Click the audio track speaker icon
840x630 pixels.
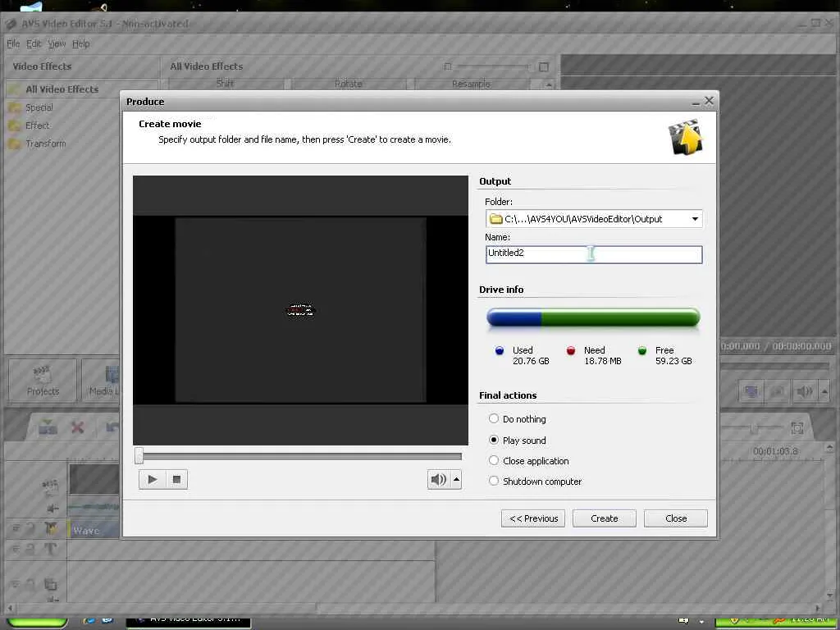point(52,508)
